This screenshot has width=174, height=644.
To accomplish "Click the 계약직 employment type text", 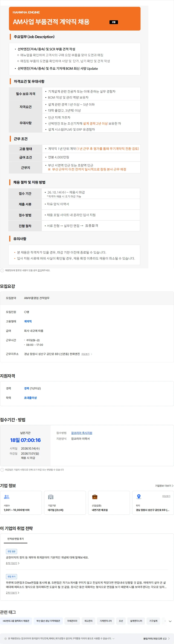I will pyautogui.click(x=28, y=321).
